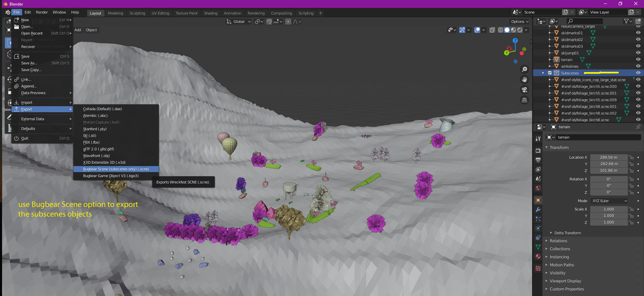The image size is (644, 296).
Task: Open the Modifiers wrench tab icon
Action: (538, 210)
